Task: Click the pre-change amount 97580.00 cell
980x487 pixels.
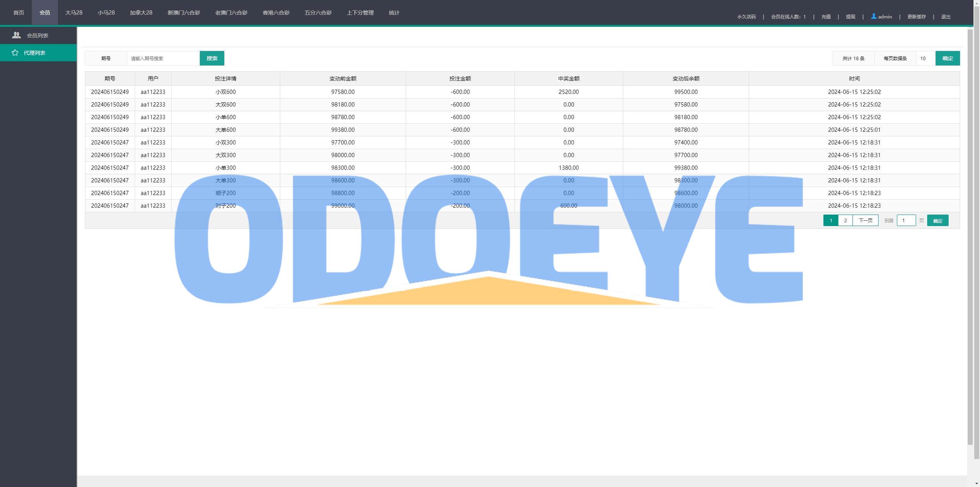Action: pyautogui.click(x=343, y=92)
